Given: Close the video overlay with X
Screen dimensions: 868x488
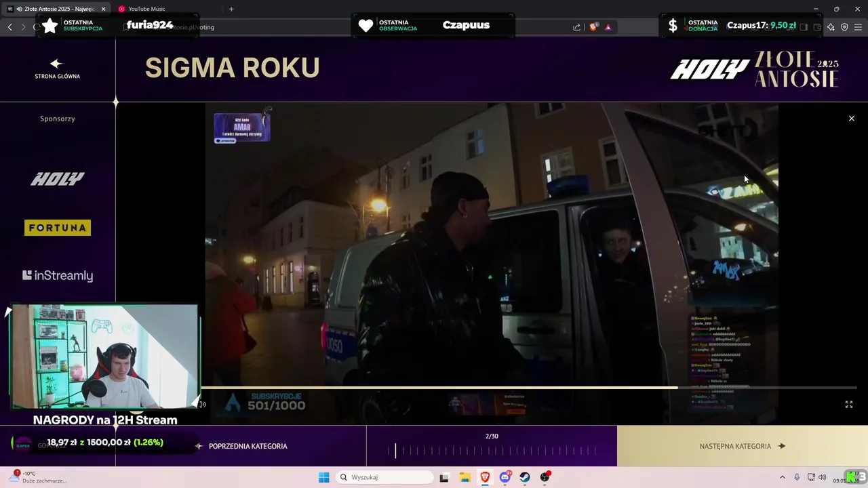Looking at the screenshot, I should tap(852, 119).
